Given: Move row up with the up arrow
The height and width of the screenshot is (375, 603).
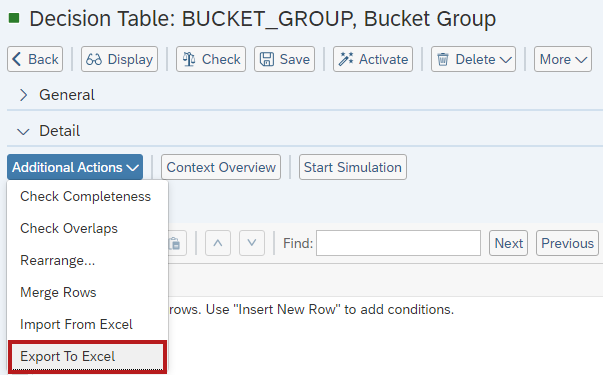Looking at the screenshot, I should [218, 243].
